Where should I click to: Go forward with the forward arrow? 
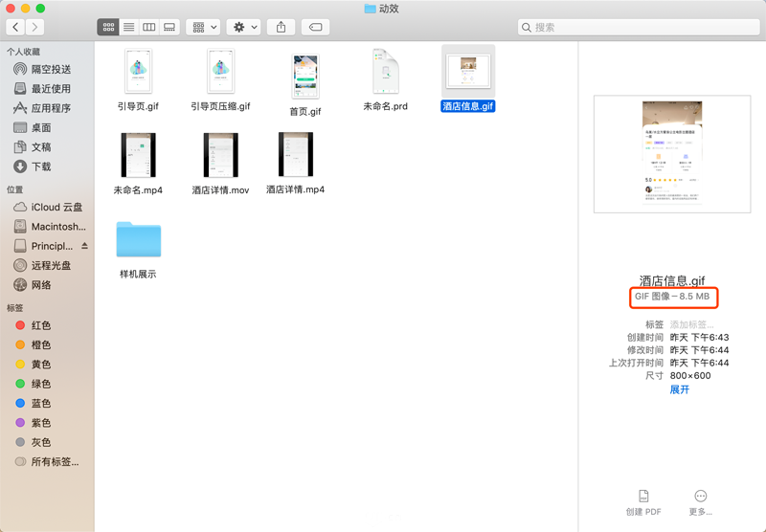pos(34,27)
